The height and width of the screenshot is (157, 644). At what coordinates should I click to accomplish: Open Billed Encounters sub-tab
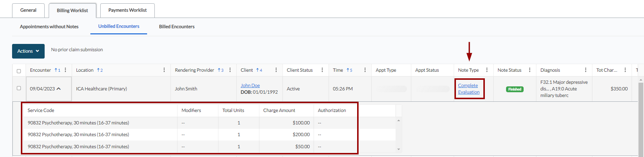click(177, 27)
